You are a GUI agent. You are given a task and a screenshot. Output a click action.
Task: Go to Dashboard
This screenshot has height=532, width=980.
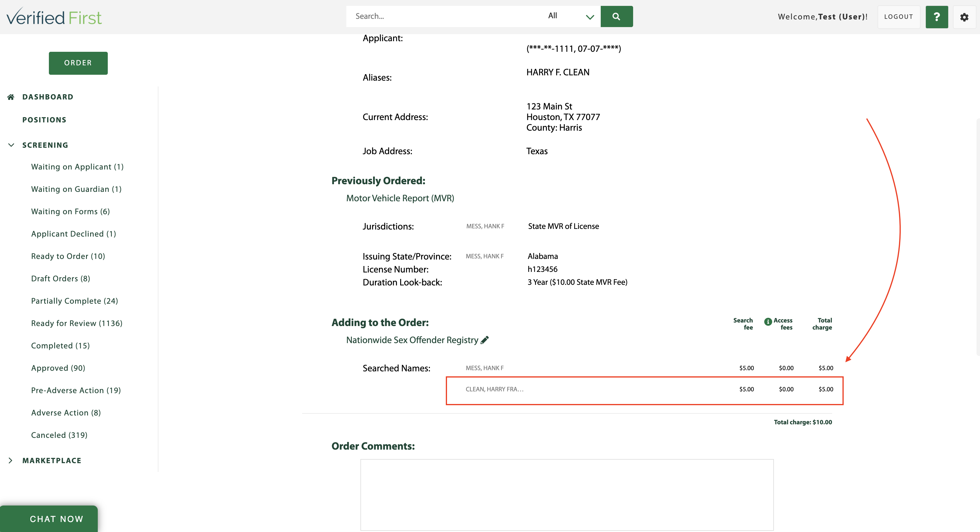coord(47,97)
